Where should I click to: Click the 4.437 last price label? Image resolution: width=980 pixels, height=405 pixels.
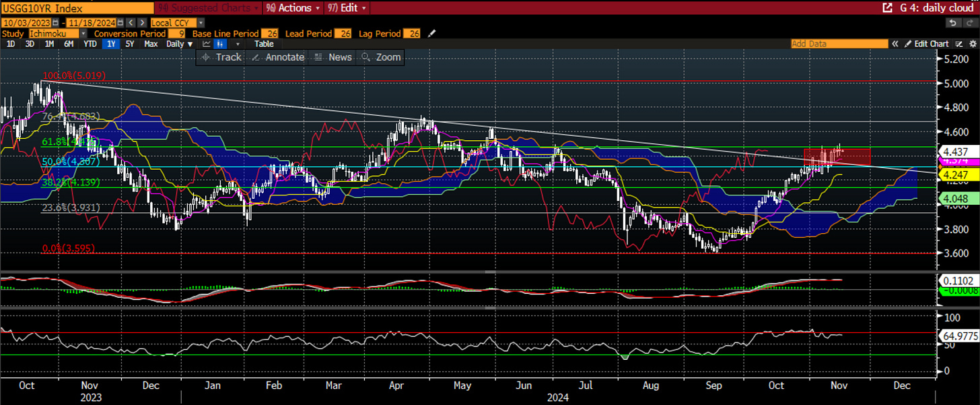(960, 152)
